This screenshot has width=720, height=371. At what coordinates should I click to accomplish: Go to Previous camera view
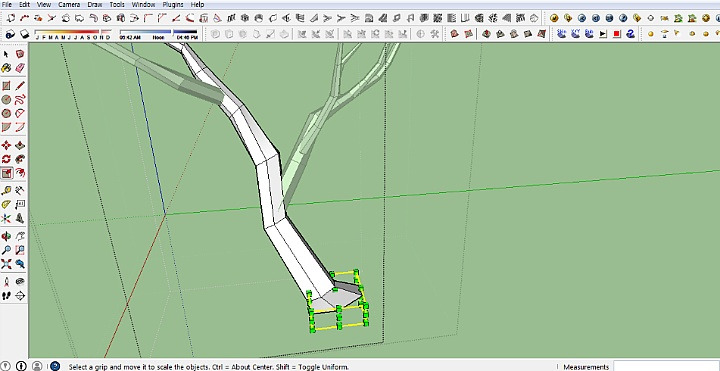pos(20,264)
